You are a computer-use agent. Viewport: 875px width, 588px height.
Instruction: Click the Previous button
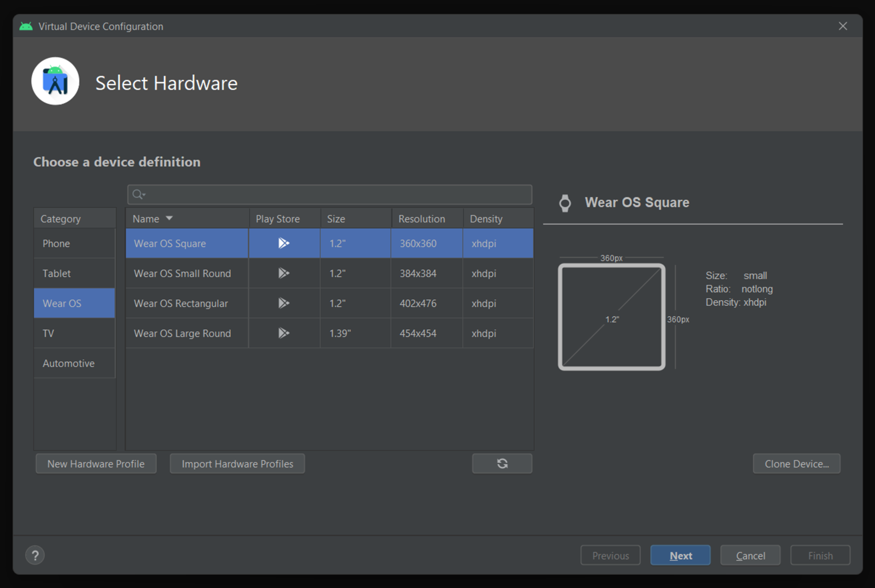click(610, 555)
